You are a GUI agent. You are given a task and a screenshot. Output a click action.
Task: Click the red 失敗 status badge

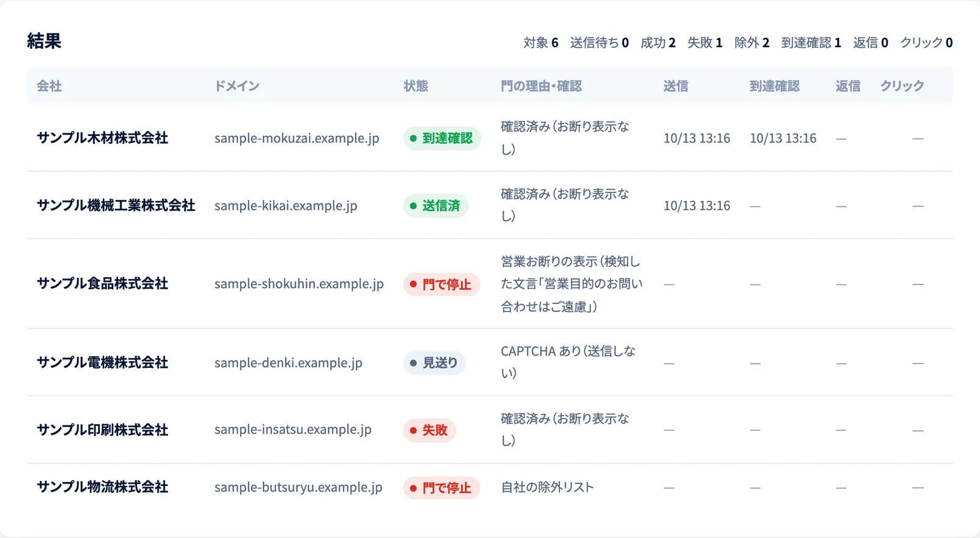pos(429,430)
